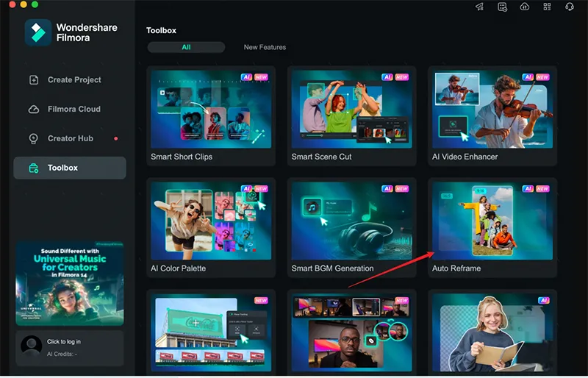
Task: Open the AI Color Palette tool card
Action: pyautogui.click(x=211, y=228)
